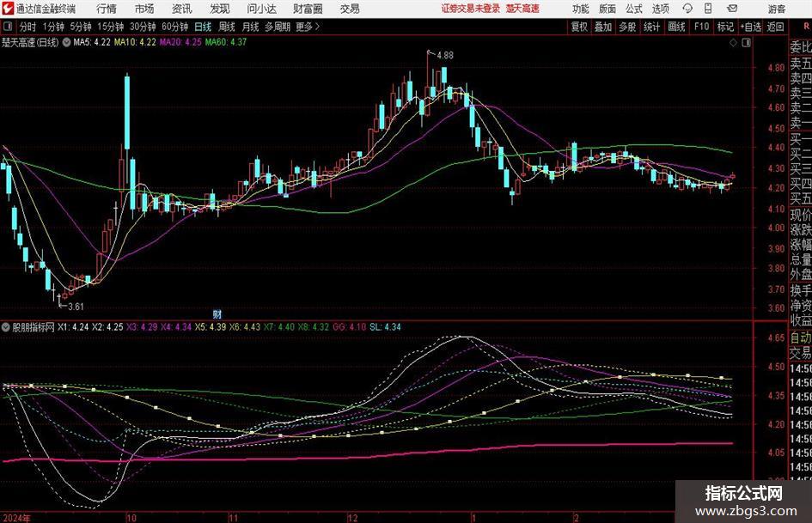Select the 15分钟 period
812x523 pixels.
(110, 27)
